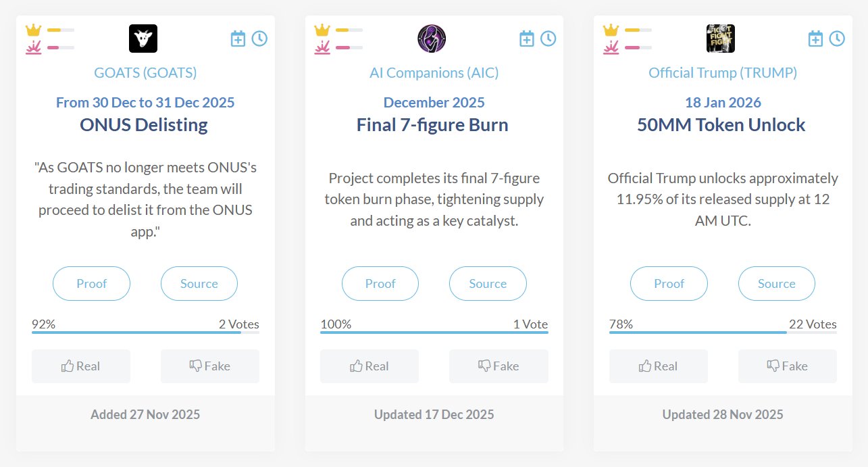Click the Official Trump coin logo
The height and width of the screenshot is (467, 868).
[721, 39]
